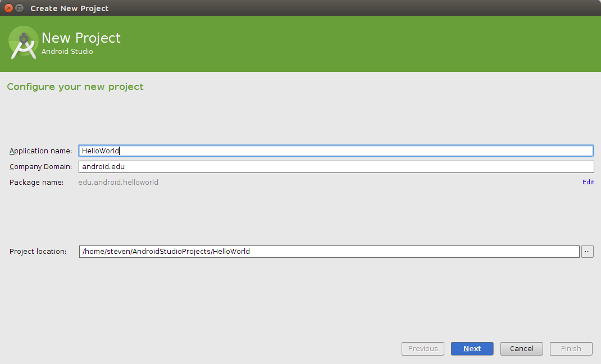Screen dimensions: 601x364
Task: Click the Next button
Action: tap(472, 349)
